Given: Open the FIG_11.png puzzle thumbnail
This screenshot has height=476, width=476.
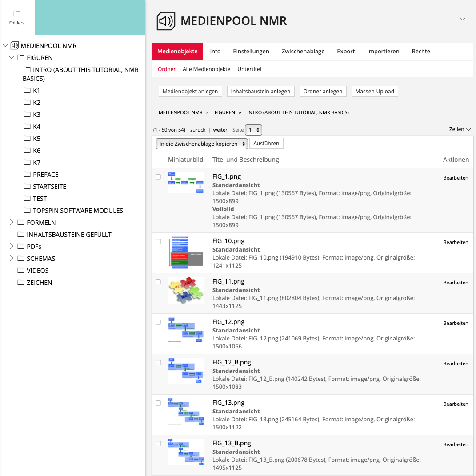Looking at the screenshot, I should point(186,291).
